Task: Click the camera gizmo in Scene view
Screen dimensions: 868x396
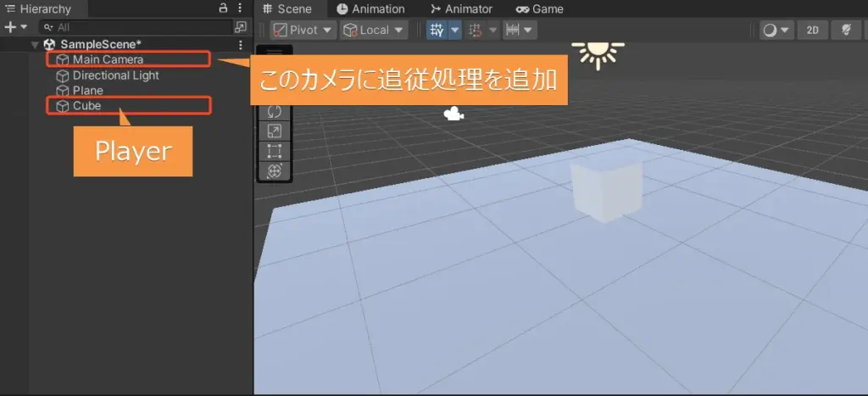Action: point(453,114)
